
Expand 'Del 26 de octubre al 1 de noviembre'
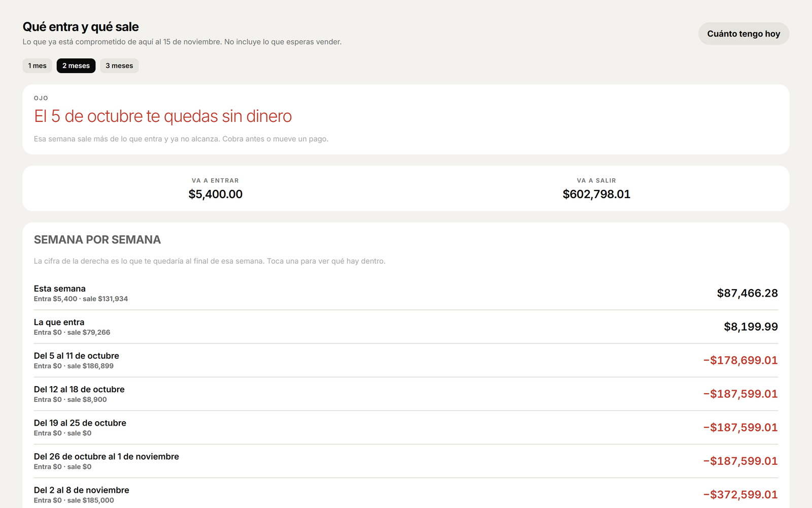[x=406, y=461]
